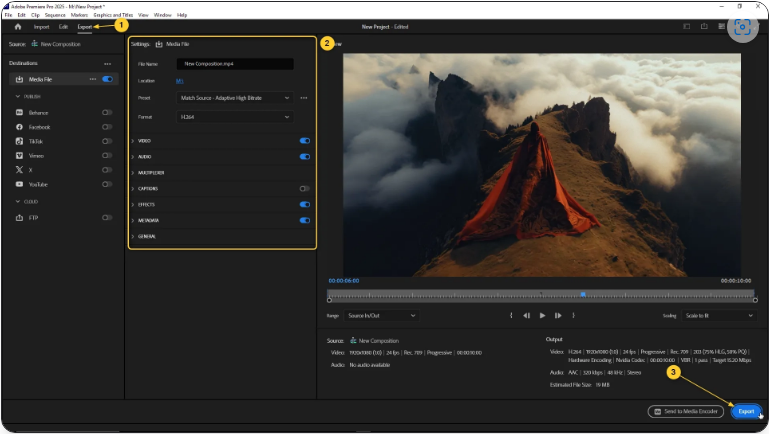Open the Clip menu

pyautogui.click(x=35, y=15)
